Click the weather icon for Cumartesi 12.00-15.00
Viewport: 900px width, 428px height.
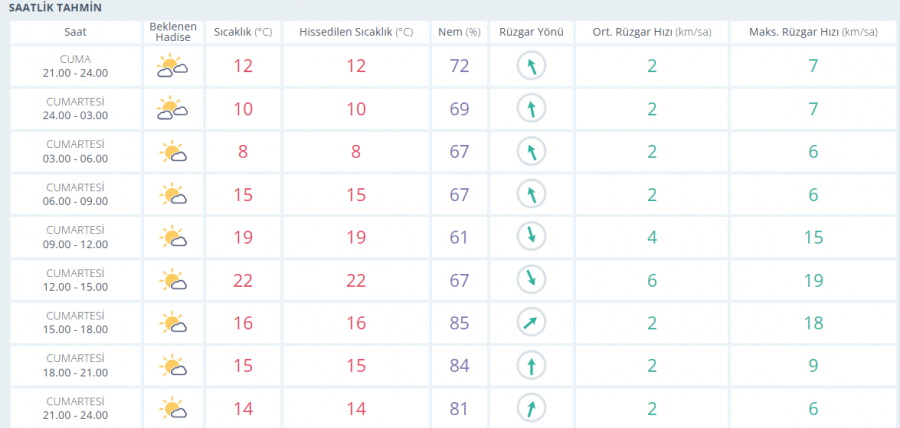[x=172, y=280]
